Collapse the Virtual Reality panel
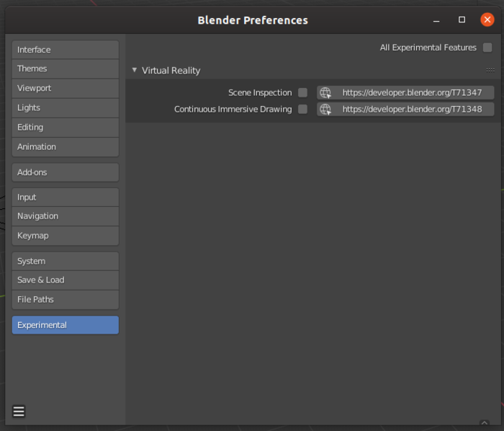Image resolution: width=504 pixels, height=431 pixels. point(135,71)
